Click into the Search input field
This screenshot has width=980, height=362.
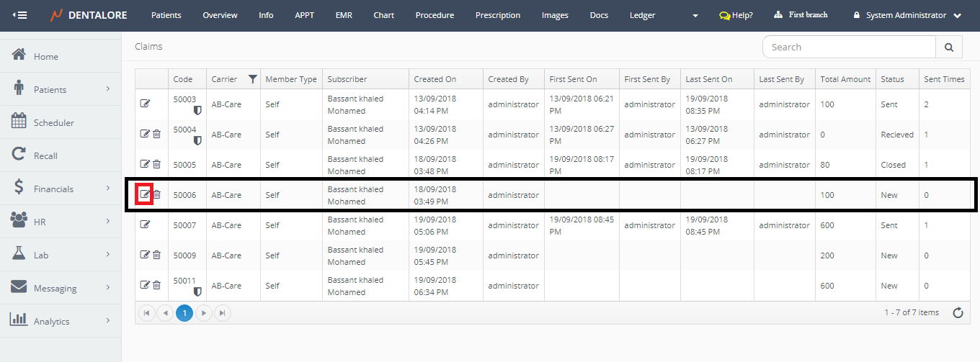click(x=849, y=47)
